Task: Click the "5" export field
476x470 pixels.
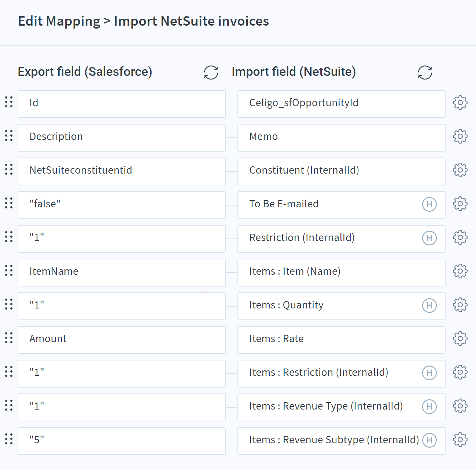Action: (122, 441)
